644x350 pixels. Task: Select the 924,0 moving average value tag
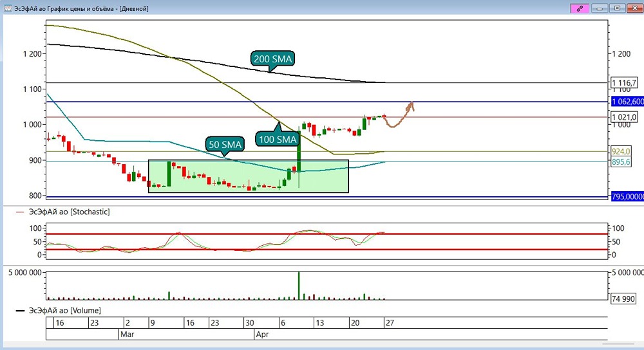point(621,151)
